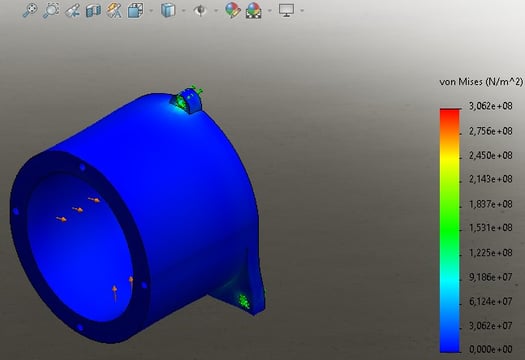Click the Previous View icon
Screen dimensions: 525x360
72,11
